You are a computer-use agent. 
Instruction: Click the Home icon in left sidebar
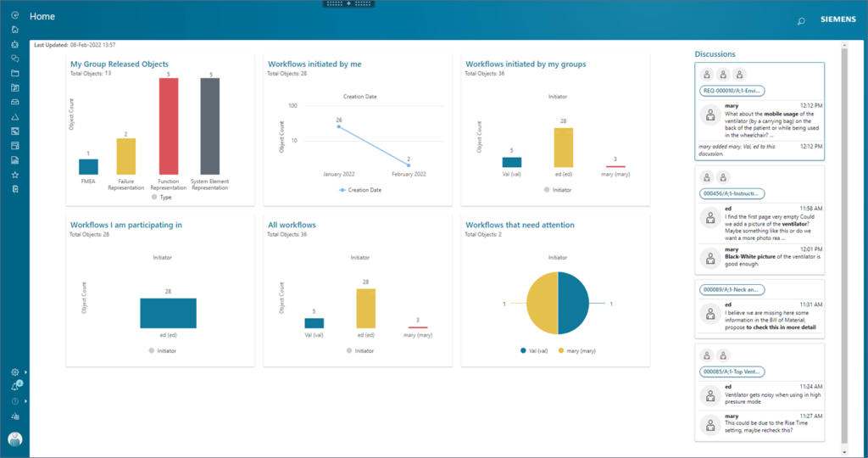(14, 30)
